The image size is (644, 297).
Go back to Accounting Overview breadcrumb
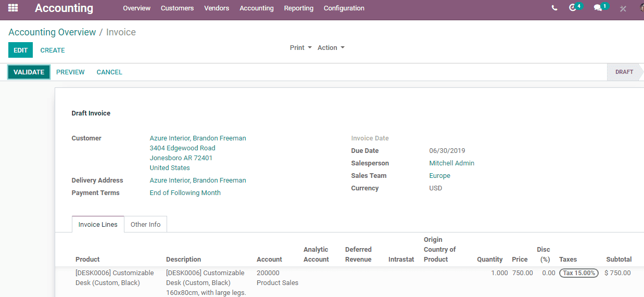coord(52,32)
